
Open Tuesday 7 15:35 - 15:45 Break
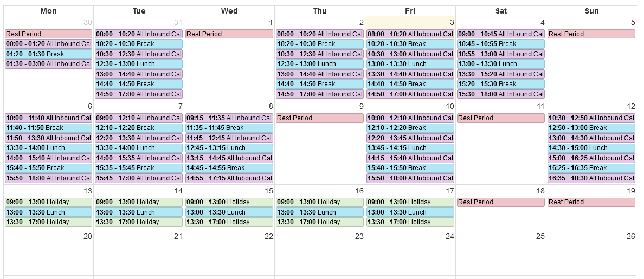(139, 168)
